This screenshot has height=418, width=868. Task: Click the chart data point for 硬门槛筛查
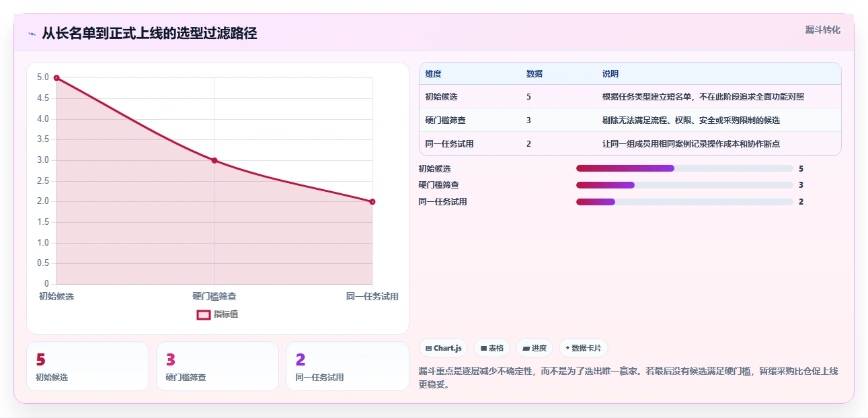tap(214, 160)
